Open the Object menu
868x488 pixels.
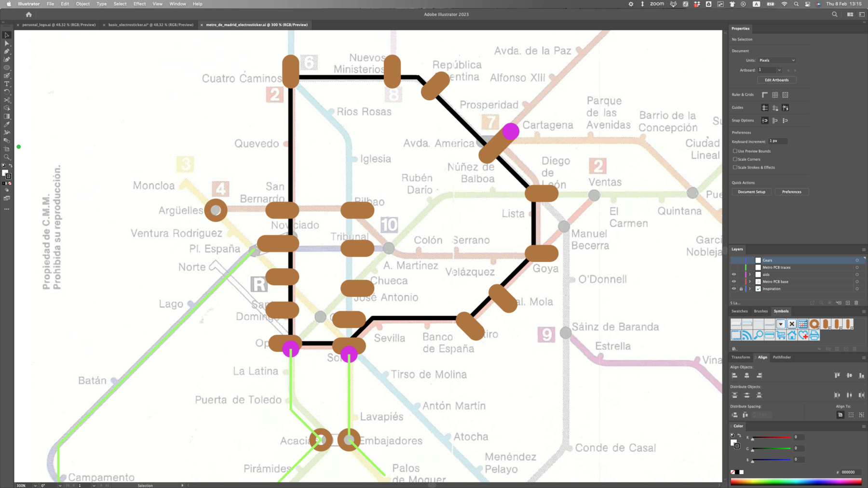coord(83,4)
